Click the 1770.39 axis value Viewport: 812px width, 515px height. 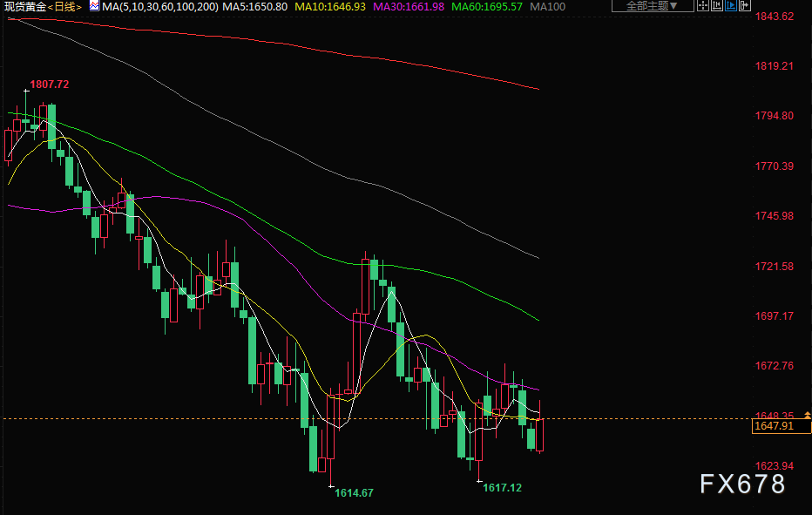pos(774,166)
